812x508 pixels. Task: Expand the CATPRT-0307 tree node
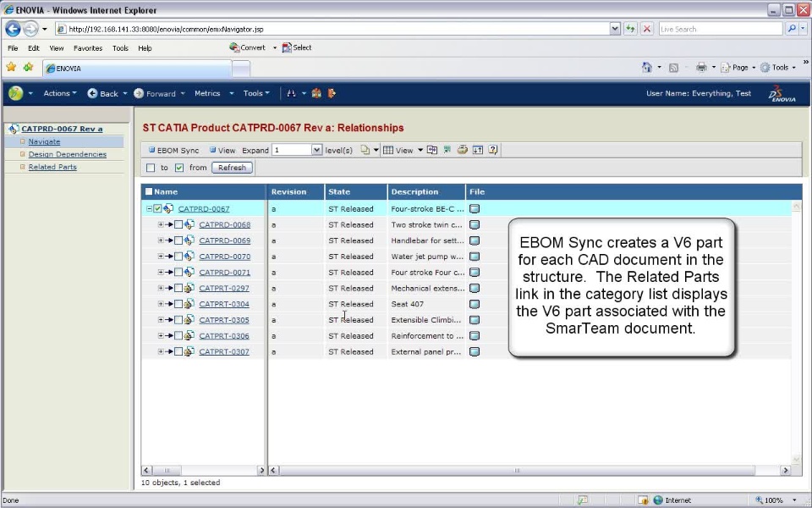point(161,351)
